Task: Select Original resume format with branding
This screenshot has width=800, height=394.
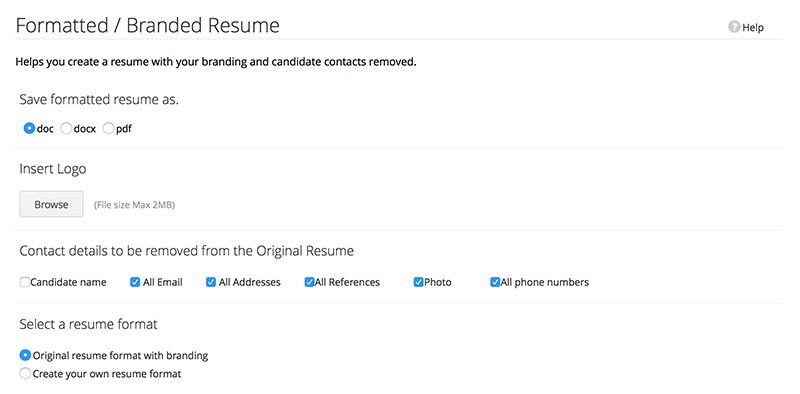Action: tap(25, 355)
